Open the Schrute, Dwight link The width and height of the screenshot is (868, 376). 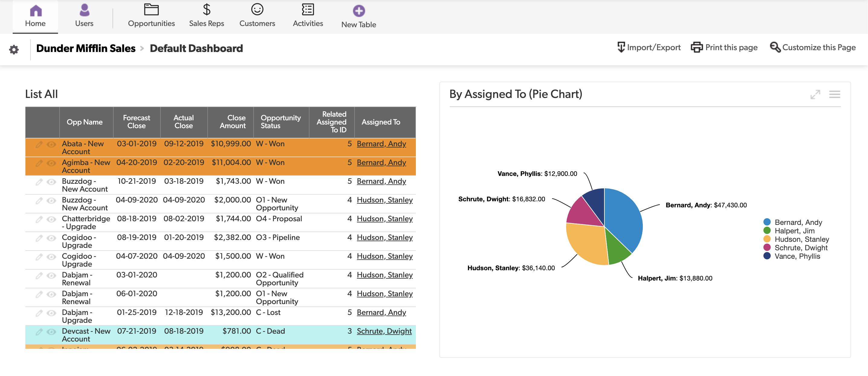[384, 331]
